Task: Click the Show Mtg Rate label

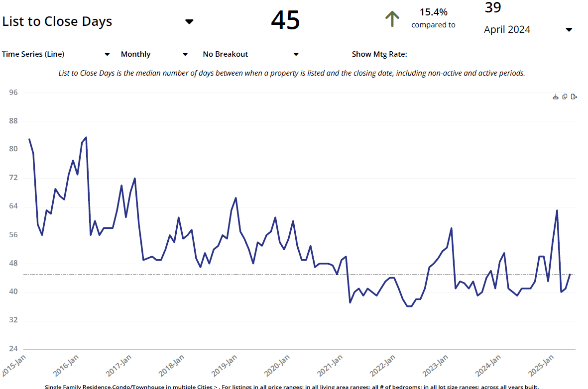Action: 379,54
